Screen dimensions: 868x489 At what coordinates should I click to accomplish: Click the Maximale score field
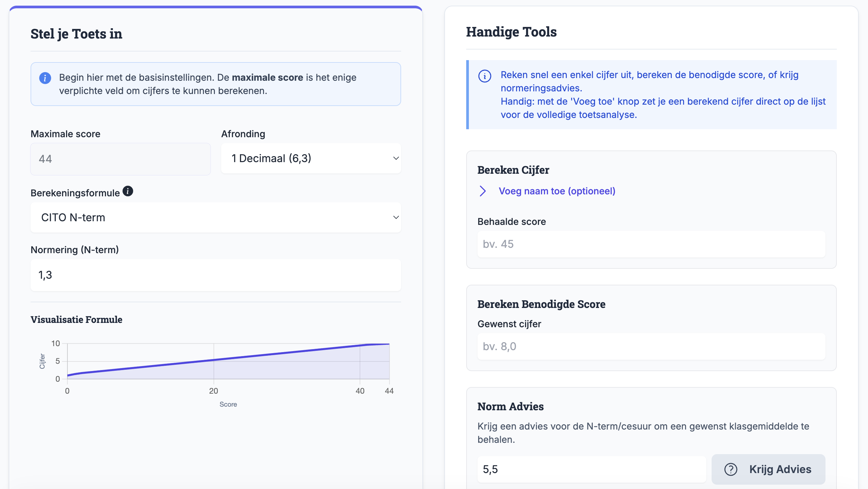point(120,159)
